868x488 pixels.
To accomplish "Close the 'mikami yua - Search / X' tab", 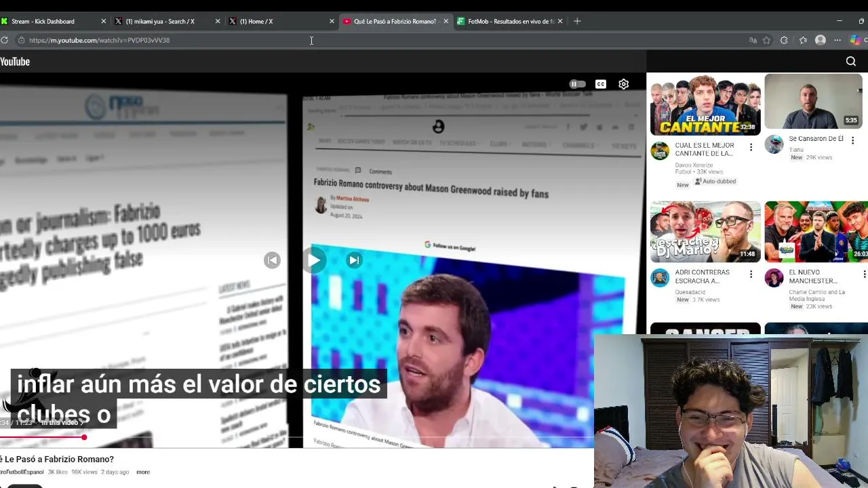I will (x=217, y=21).
